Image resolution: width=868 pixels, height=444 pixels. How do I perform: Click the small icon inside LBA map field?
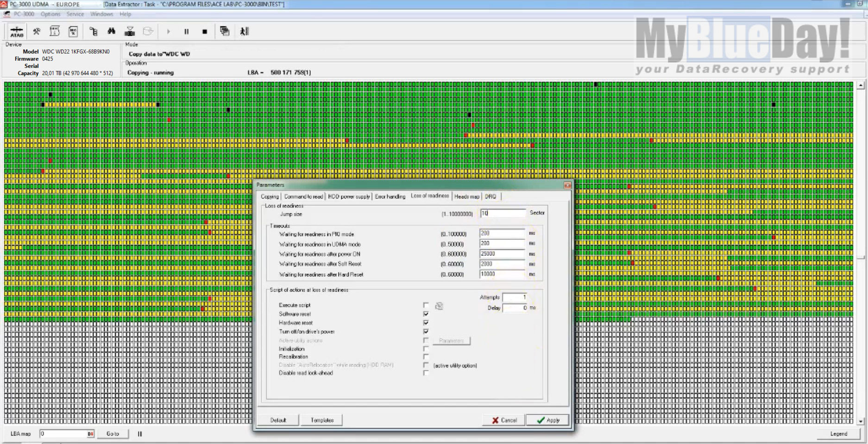tap(90, 434)
